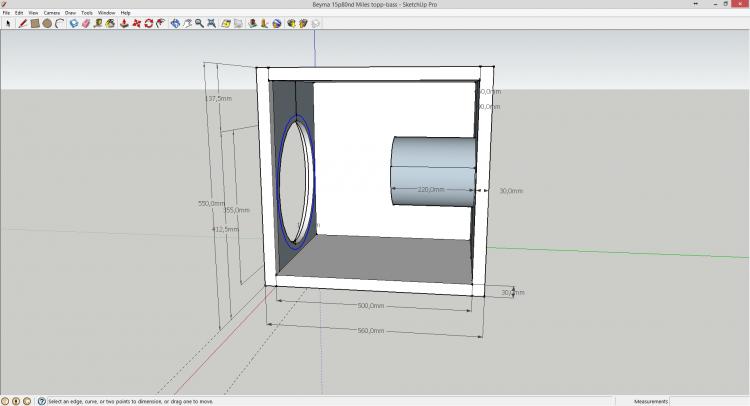Activate the Circle drawing tool
750x406 pixels.
[47, 23]
